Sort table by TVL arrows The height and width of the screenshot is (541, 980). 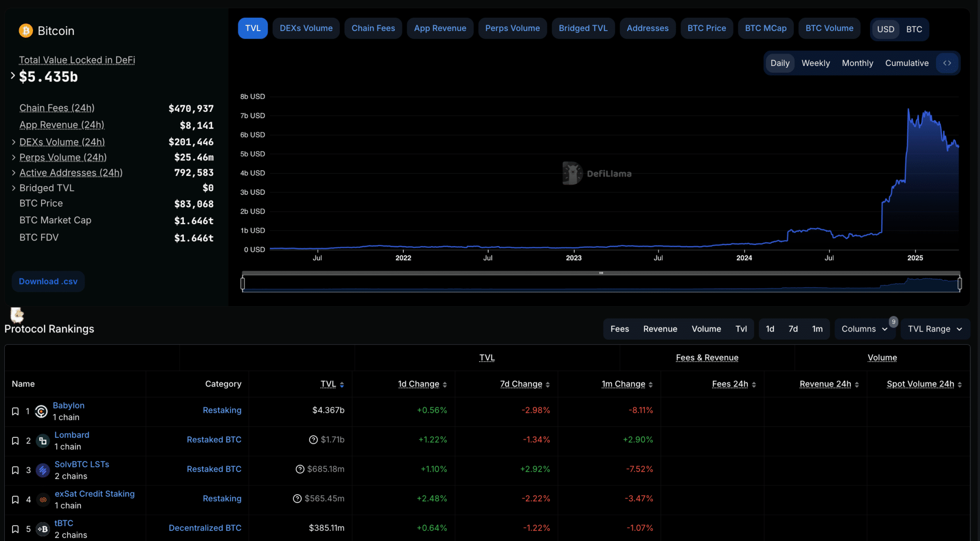tap(342, 385)
